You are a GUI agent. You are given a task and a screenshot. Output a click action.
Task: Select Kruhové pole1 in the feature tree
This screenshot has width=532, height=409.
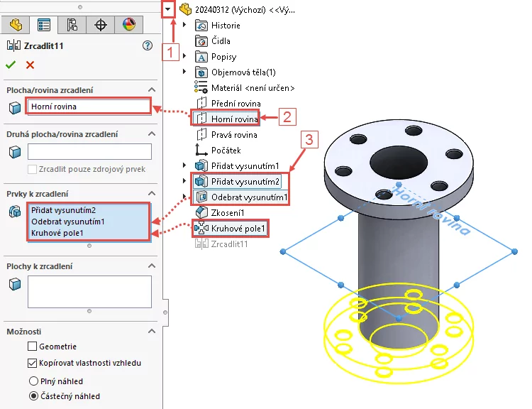(237, 228)
